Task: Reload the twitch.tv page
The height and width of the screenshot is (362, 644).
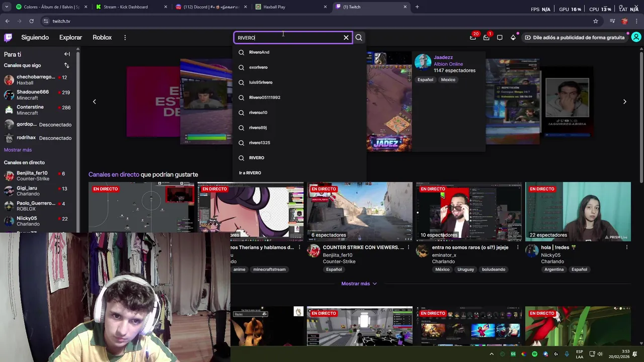Action: pos(31,21)
